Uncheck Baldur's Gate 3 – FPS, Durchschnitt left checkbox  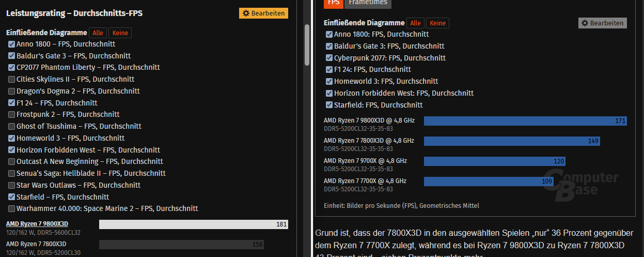pos(11,56)
